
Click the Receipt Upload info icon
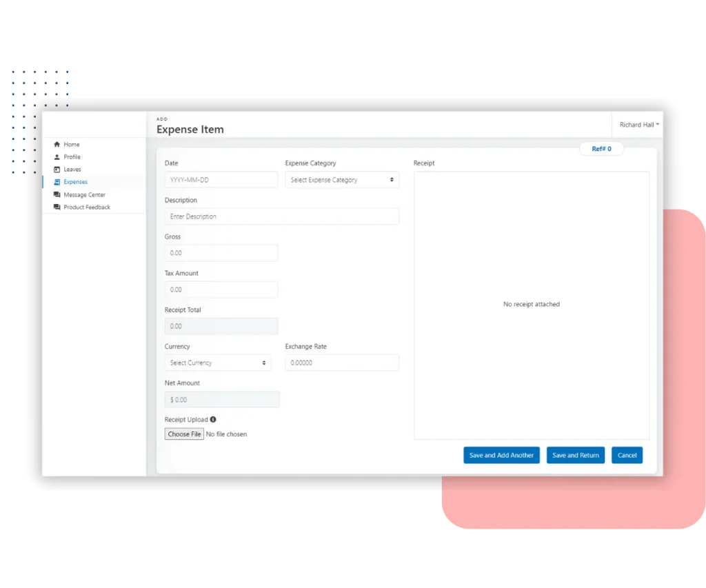(x=213, y=419)
